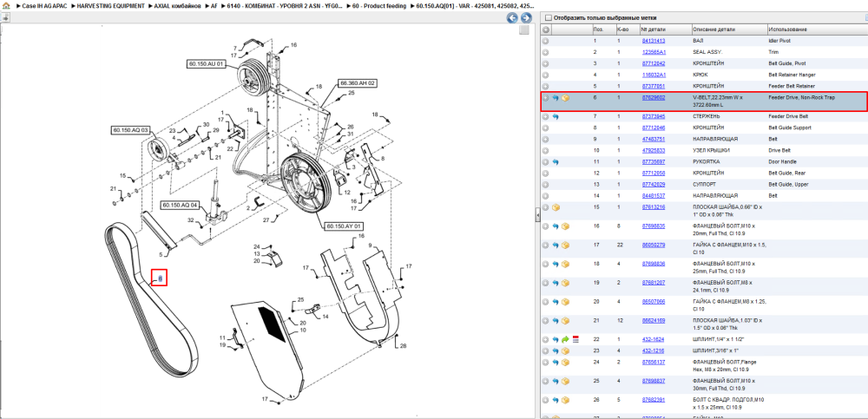Click blue arrow icon in РУКОЯТКА row
The image size is (868, 419).
556,162
